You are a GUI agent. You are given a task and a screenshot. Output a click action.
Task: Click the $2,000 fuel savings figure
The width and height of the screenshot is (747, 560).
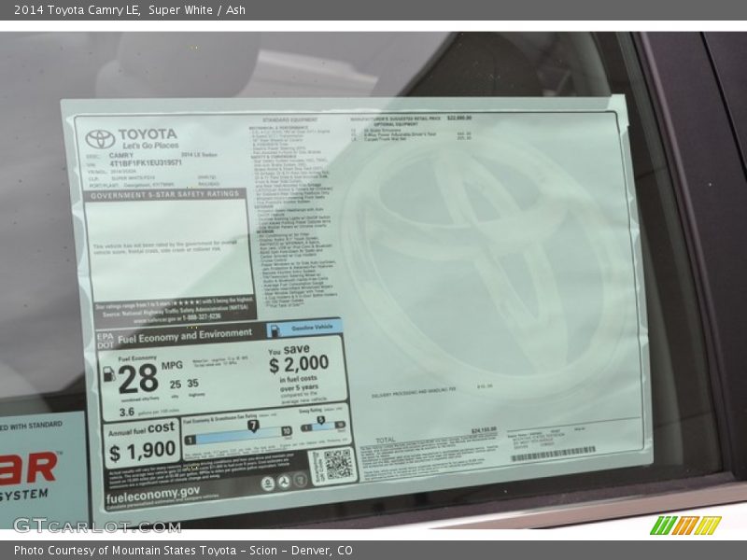[299, 364]
